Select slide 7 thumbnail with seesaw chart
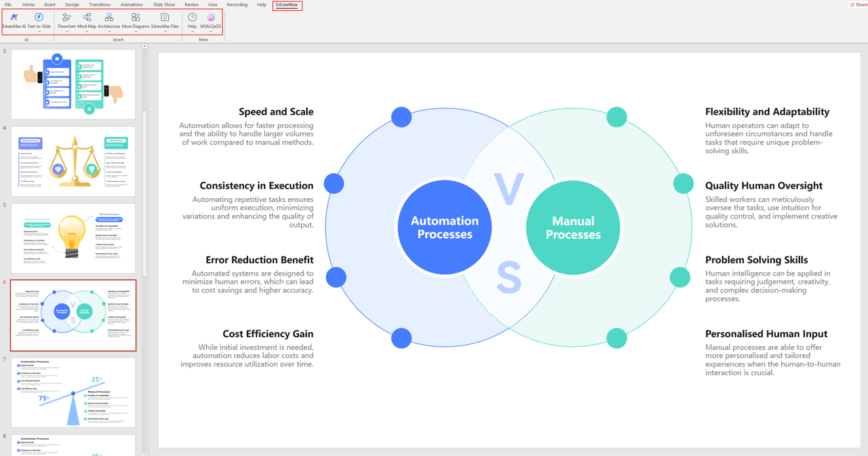This screenshot has width=868, height=456. click(73, 392)
